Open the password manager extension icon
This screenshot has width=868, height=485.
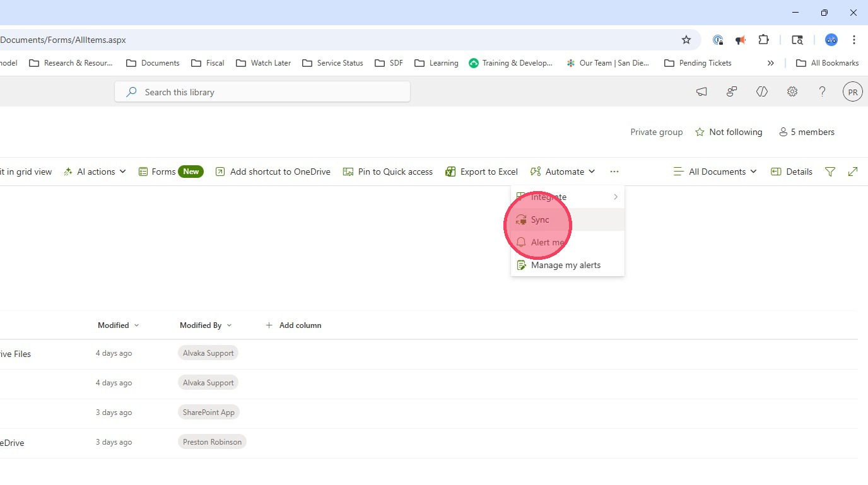click(x=718, y=40)
